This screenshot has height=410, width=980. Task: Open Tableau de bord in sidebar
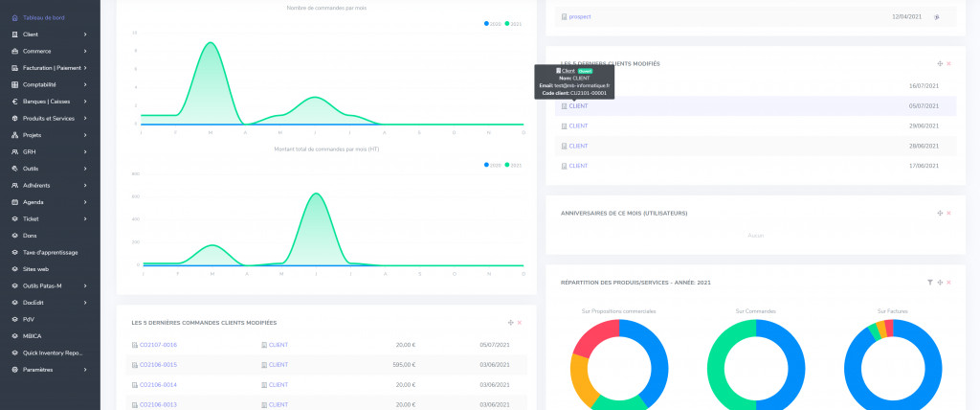[x=45, y=17]
